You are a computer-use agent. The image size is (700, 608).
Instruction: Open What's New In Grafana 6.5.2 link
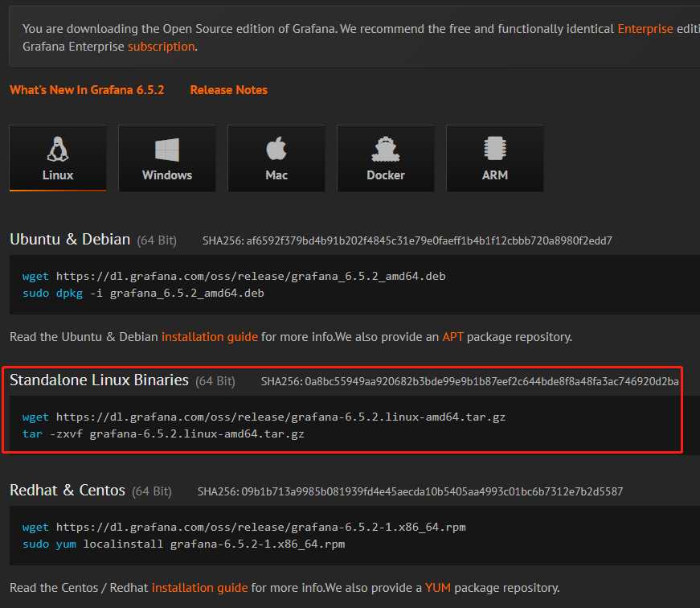pyautogui.click(x=87, y=90)
